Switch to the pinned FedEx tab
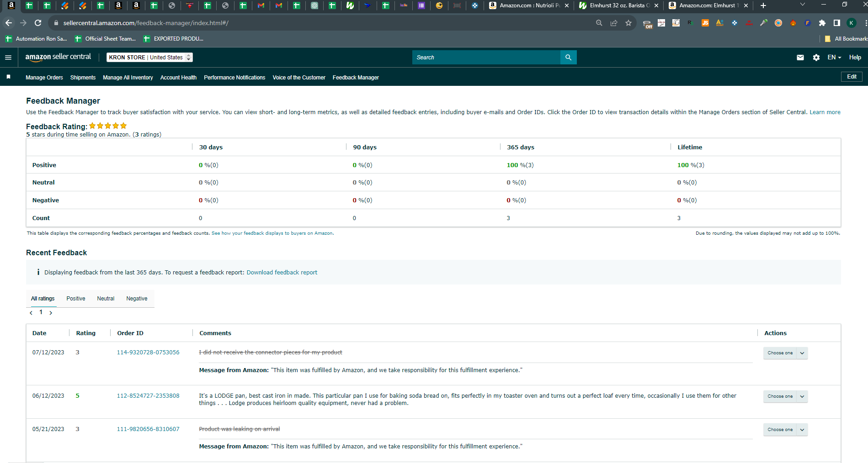This screenshot has width=868, height=463. pyautogui.click(x=404, y=5)
